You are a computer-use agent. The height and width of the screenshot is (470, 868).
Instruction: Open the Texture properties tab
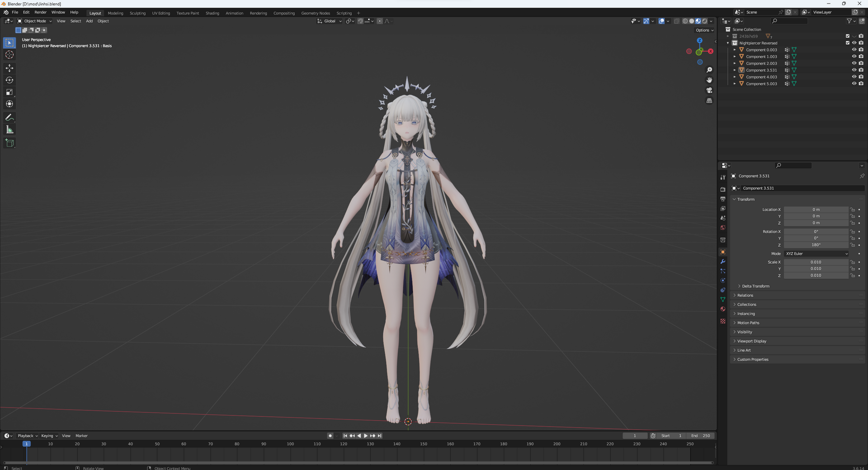tap(723, 321)
